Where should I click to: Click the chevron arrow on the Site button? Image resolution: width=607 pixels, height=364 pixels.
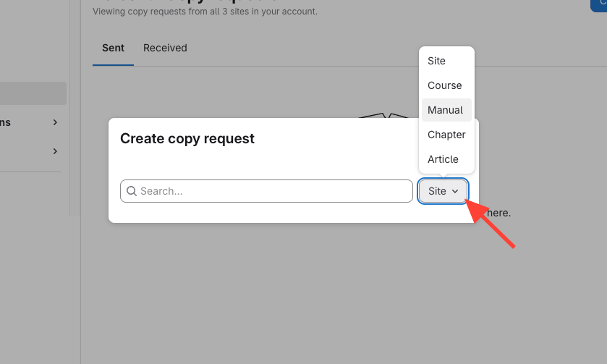coord(455,191)
